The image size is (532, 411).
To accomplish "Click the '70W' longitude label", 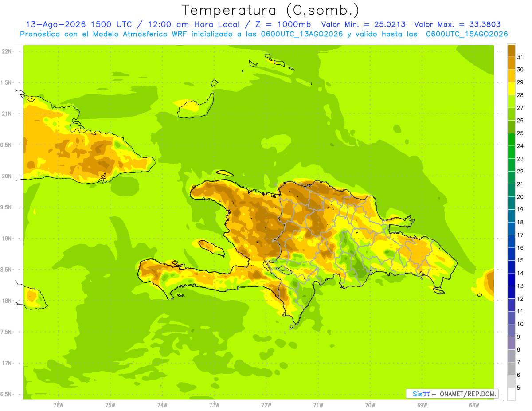I will pyautogui.click(x=370, y=405).
